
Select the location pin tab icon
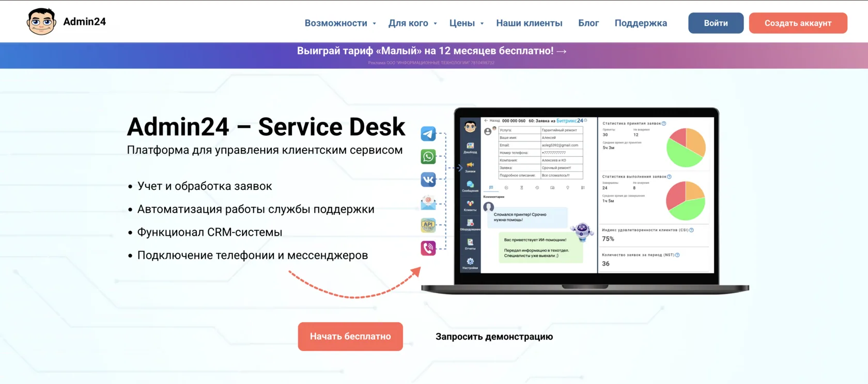tap(567, 187)
